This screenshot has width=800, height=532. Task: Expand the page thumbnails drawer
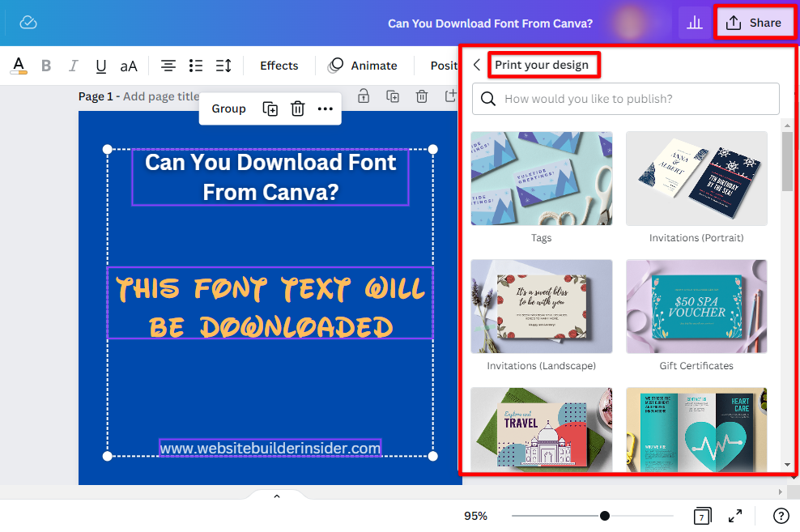276,496
